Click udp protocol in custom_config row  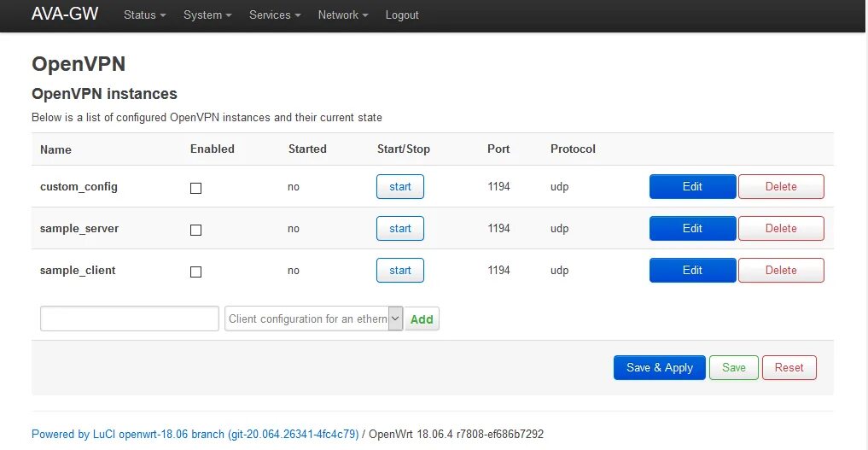560,187
